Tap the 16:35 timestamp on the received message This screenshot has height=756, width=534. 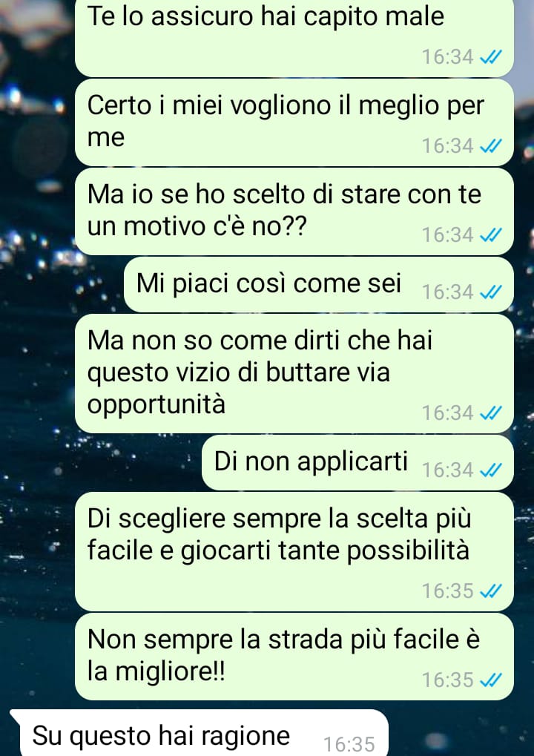pos(349,744)
